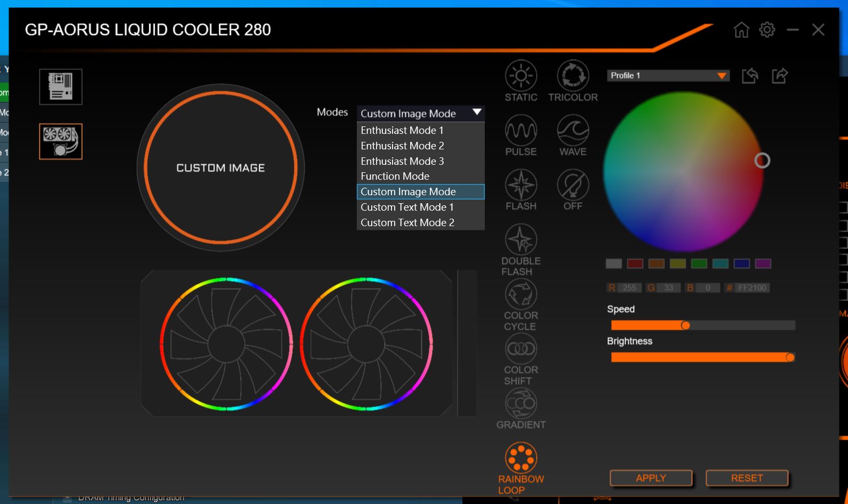Choose Custom Image Mode in list
The image size is (848, 504).
[420, 191]
